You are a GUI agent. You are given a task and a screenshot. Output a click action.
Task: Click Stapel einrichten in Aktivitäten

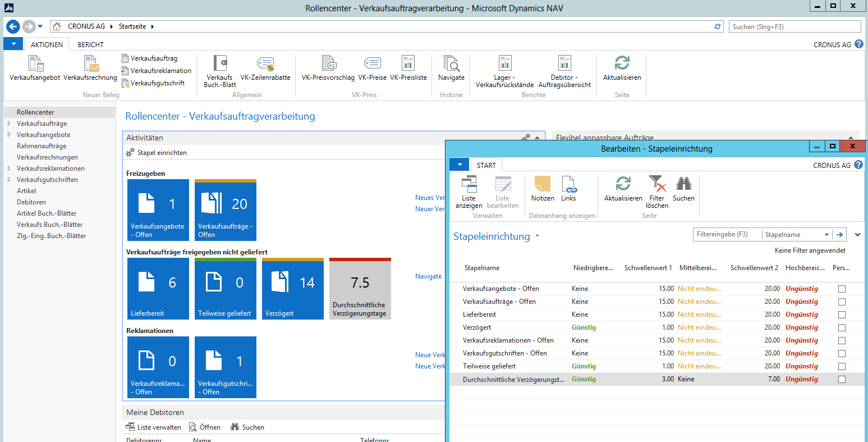tap(157, 153)
